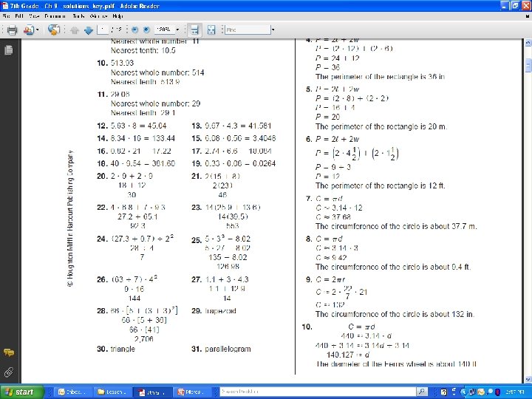The width and height of the screenshot is (532, 399).
Task: Expand the zoom percentage dropdown
Action: (x=177, y=30)
